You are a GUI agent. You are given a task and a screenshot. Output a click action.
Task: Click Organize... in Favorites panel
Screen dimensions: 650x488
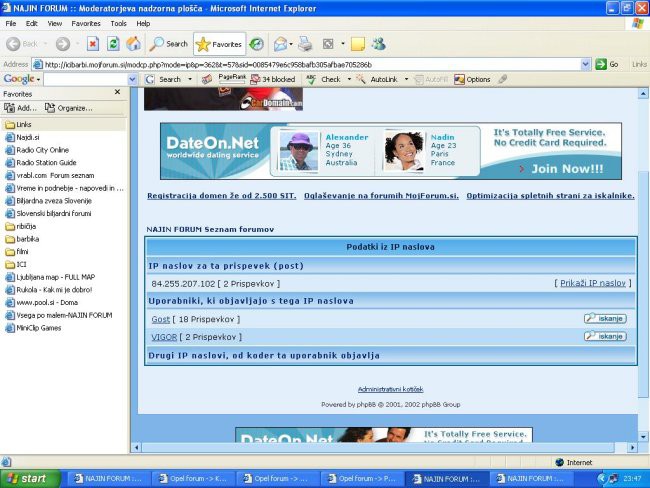click(69, 108)
